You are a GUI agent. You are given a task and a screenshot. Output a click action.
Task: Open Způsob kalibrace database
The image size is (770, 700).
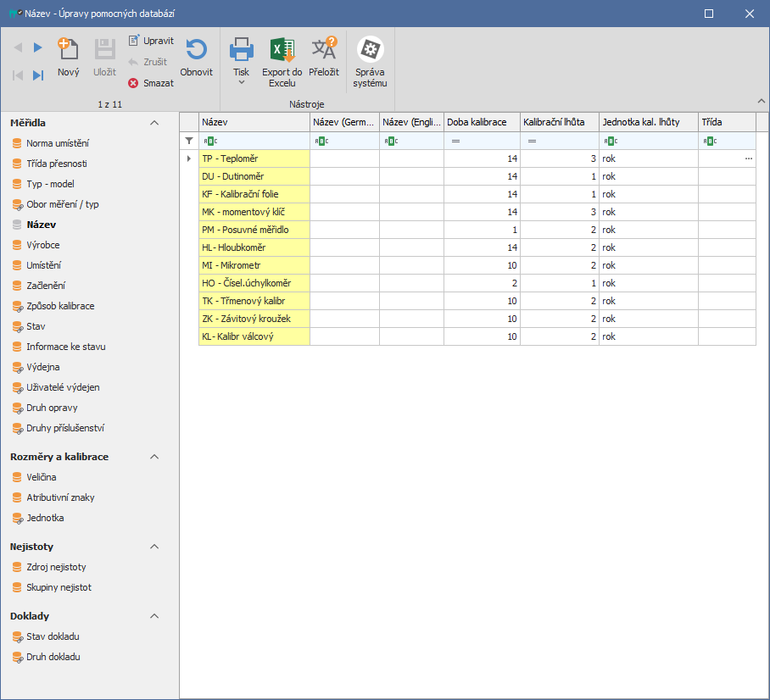pos(53,306)
